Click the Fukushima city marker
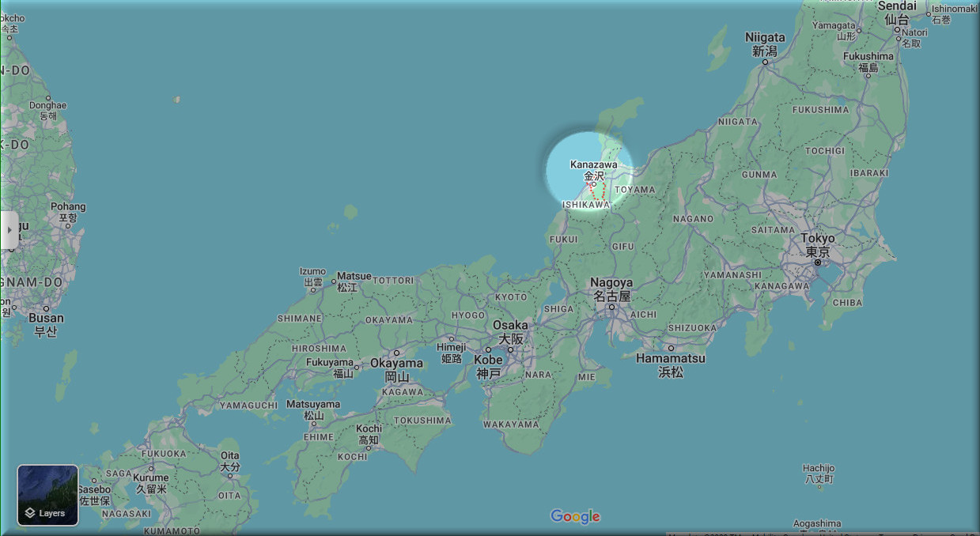 868,77
